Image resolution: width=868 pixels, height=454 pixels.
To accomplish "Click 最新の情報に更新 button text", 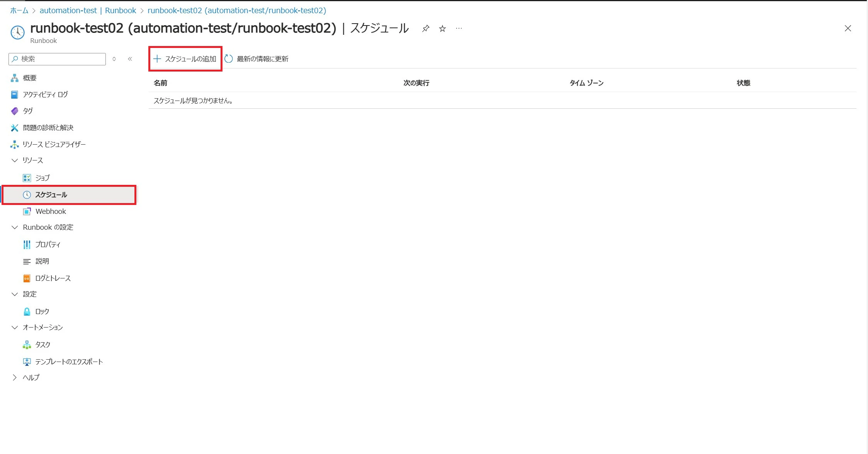I will (x=263, y=59).
